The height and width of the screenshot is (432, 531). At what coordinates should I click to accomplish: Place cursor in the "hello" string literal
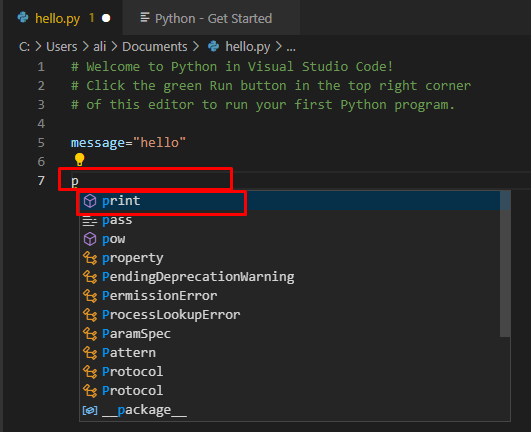[160, 143]
